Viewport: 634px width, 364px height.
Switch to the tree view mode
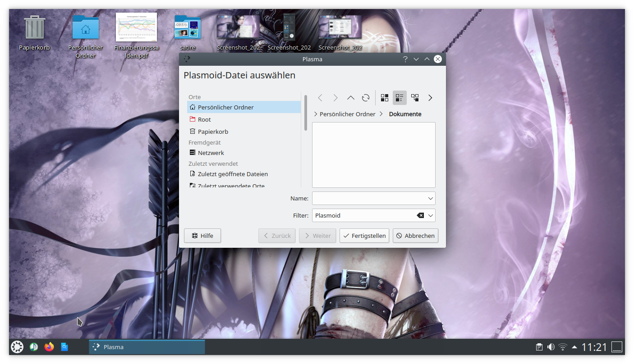click(415, 98)
